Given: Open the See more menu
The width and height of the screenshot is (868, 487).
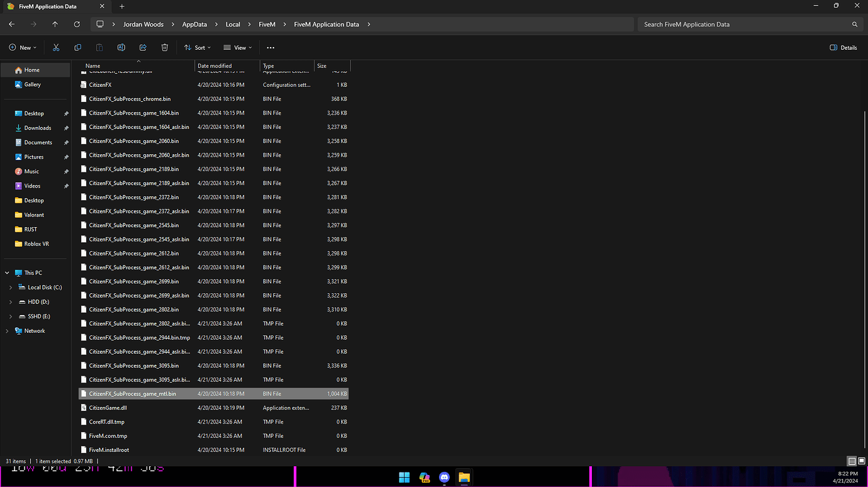Looking at the screenshot, I should [x=270, y=47].
